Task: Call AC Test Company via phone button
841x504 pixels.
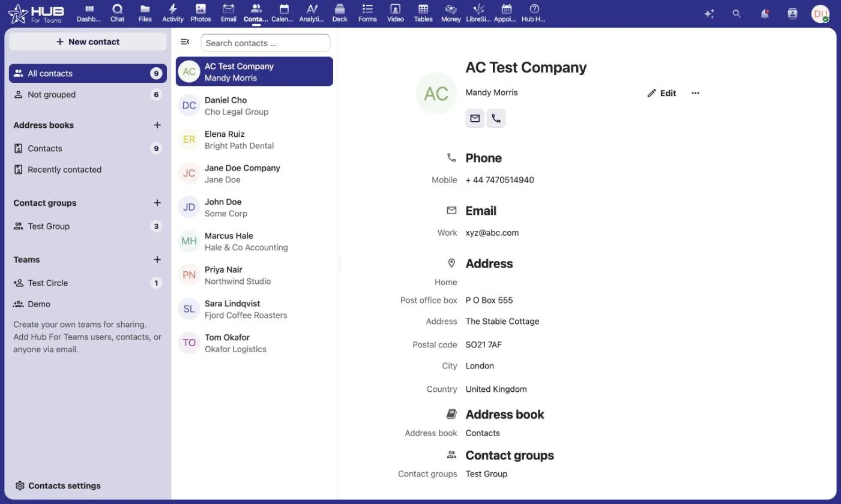Action: 496,118
